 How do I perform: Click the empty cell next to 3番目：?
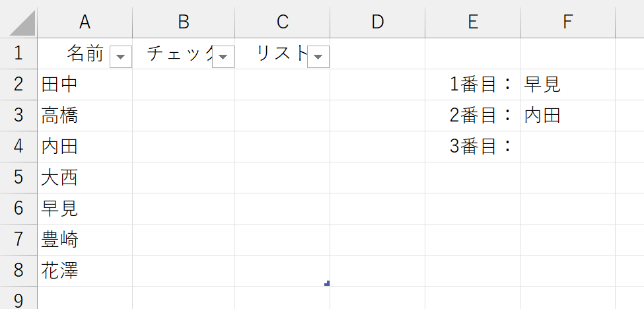point(567,147)
